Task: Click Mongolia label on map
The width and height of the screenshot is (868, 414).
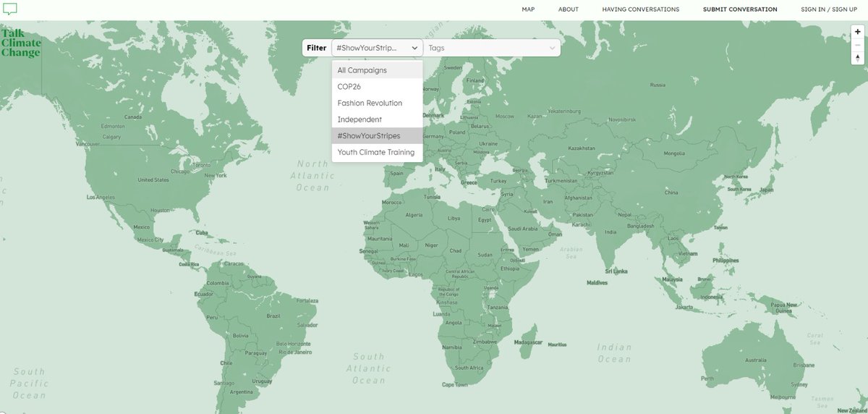Action: click(x=674, y=153)
